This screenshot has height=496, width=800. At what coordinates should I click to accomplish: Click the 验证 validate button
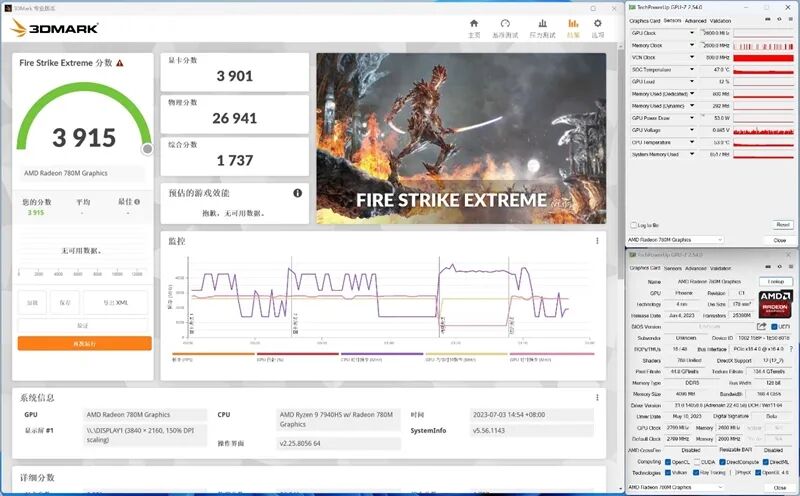[x=83, y=325]
